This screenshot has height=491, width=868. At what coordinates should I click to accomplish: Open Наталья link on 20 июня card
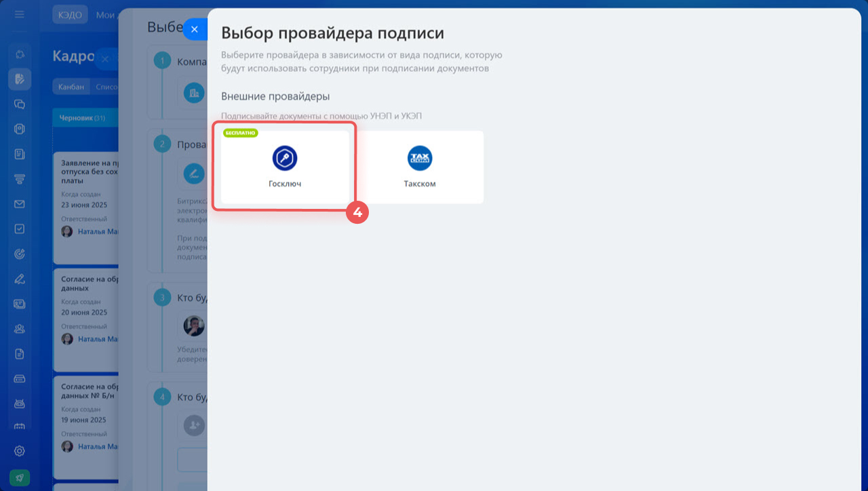(98, 339)
